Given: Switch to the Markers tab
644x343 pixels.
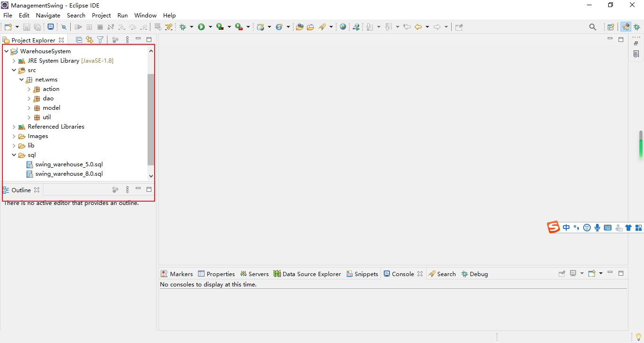Looking at the screenshot, I should (177, 274).
